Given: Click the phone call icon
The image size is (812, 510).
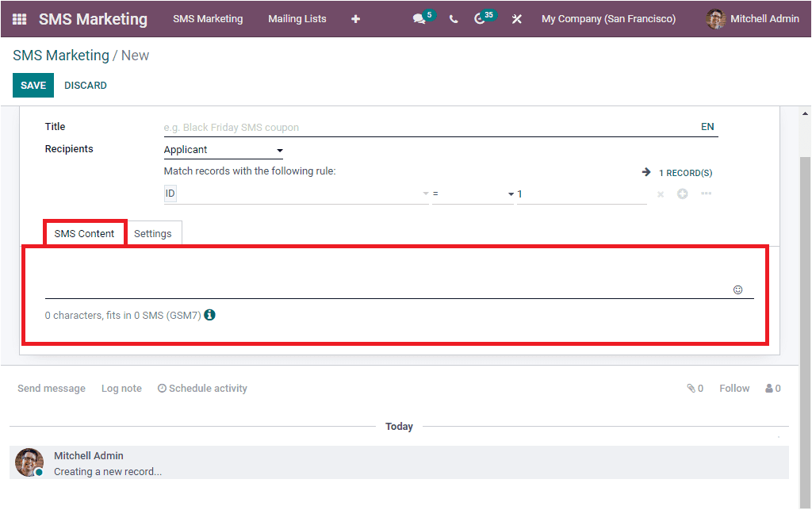Looking at the screenshot, I should [454, 19].
